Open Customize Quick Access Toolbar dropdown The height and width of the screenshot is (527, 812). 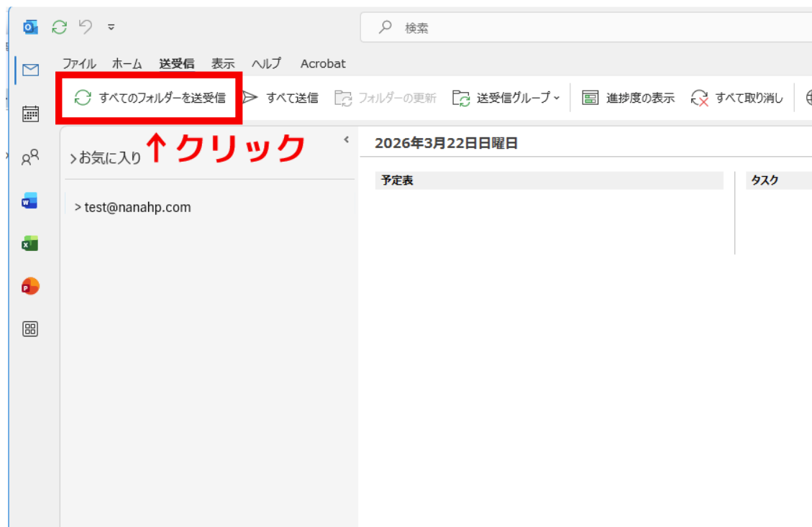click(111, 27)
